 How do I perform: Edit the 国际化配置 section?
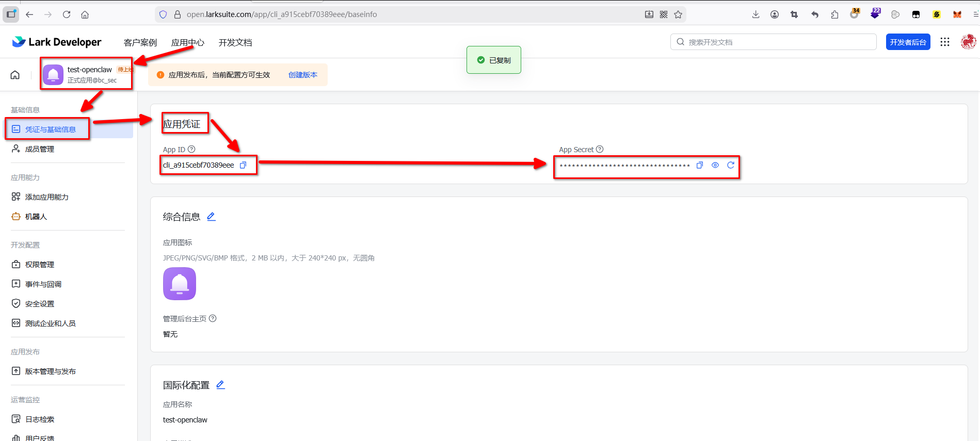(x=220, y=385)
